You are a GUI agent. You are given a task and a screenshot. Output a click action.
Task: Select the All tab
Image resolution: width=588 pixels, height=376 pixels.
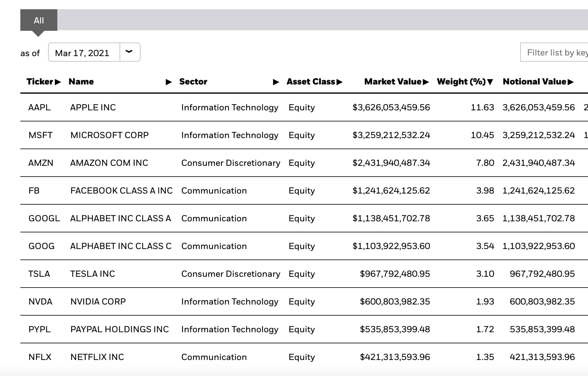[39, 20]
